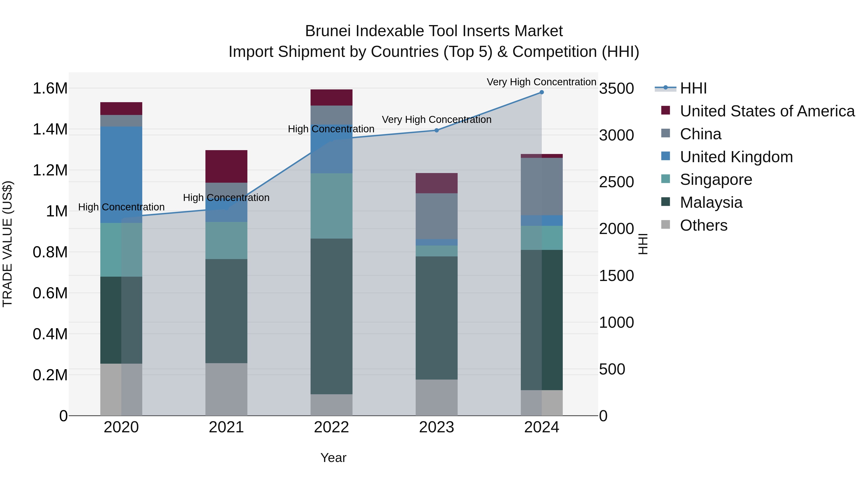868x488 pixels.
Task: Click the 2021 United States bar segment
Action: [226, 166]
